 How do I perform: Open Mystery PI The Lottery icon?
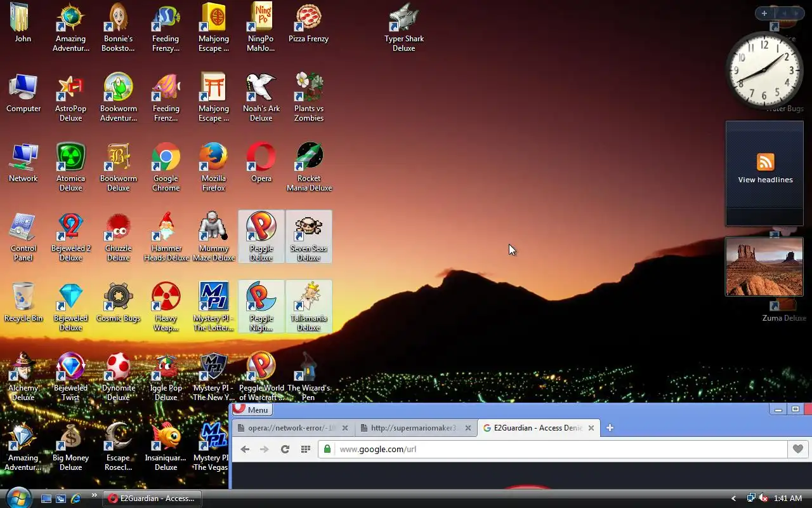[x=213, y=307]
